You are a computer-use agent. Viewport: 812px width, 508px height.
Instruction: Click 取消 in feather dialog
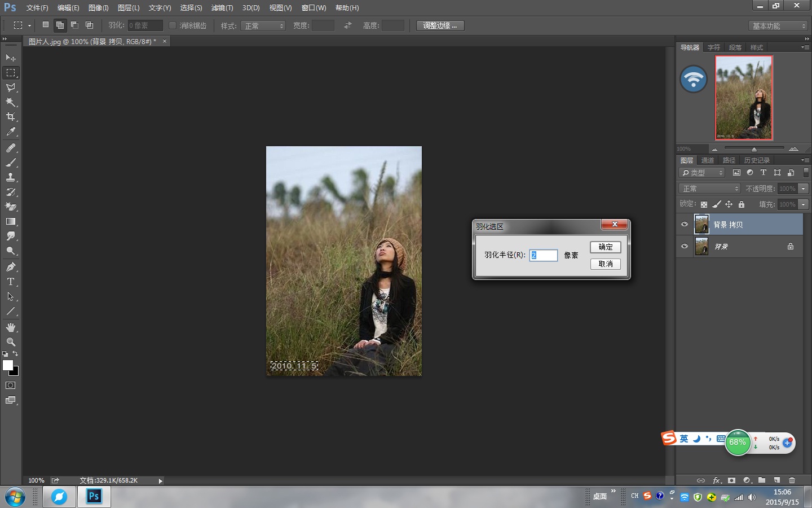coord(606,264)
